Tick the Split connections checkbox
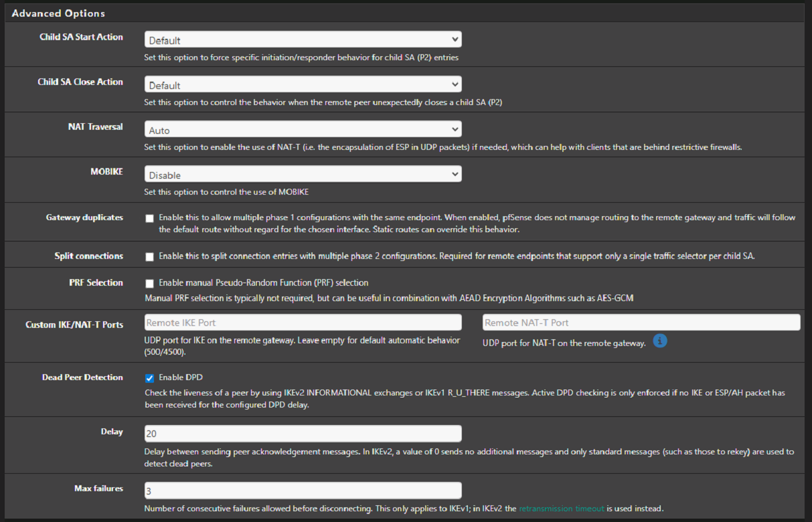 click(150, 256)
